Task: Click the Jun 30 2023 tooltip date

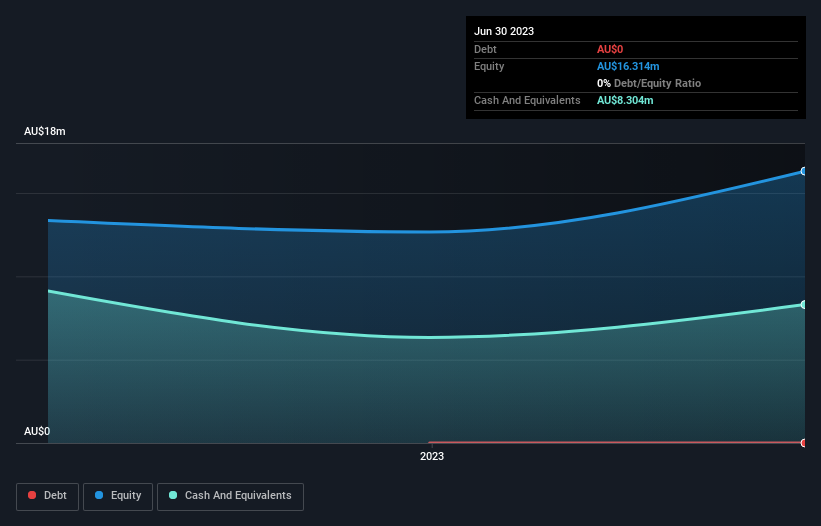Action: tap(504, 31)
